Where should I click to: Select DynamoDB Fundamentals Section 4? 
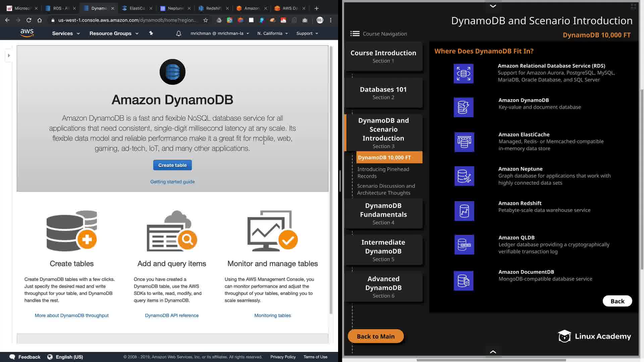point(383,214)
